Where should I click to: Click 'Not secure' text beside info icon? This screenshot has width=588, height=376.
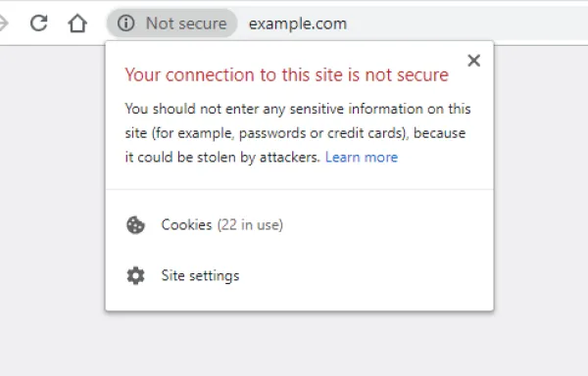coord(186,23)
